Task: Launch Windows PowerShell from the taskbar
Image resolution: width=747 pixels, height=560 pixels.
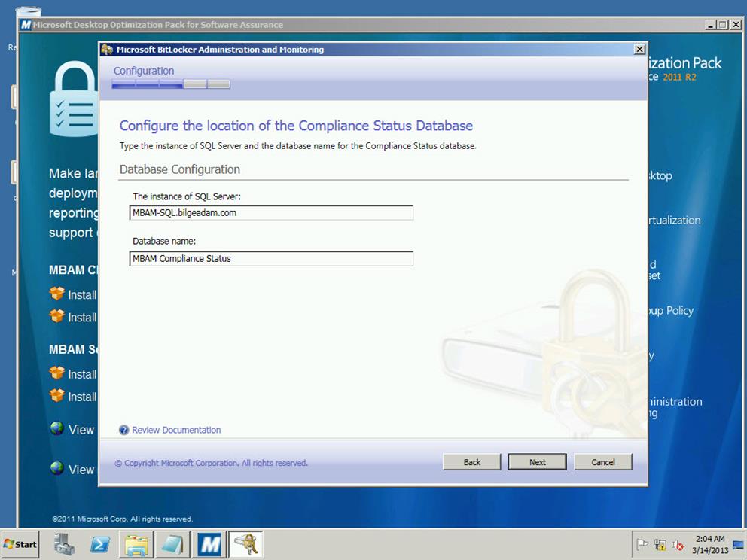Action: point(100,544)
